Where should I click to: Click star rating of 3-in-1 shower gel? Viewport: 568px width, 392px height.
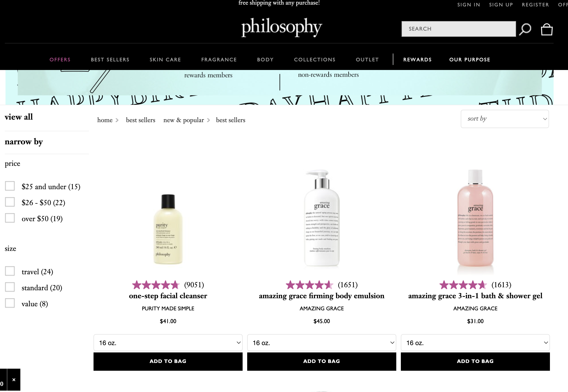pos(463,285)
